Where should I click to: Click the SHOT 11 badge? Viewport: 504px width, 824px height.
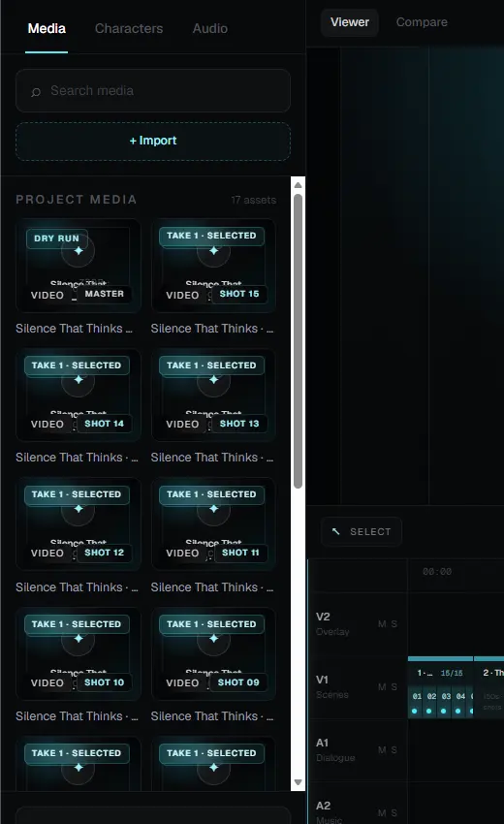click(x=240, y=553)
